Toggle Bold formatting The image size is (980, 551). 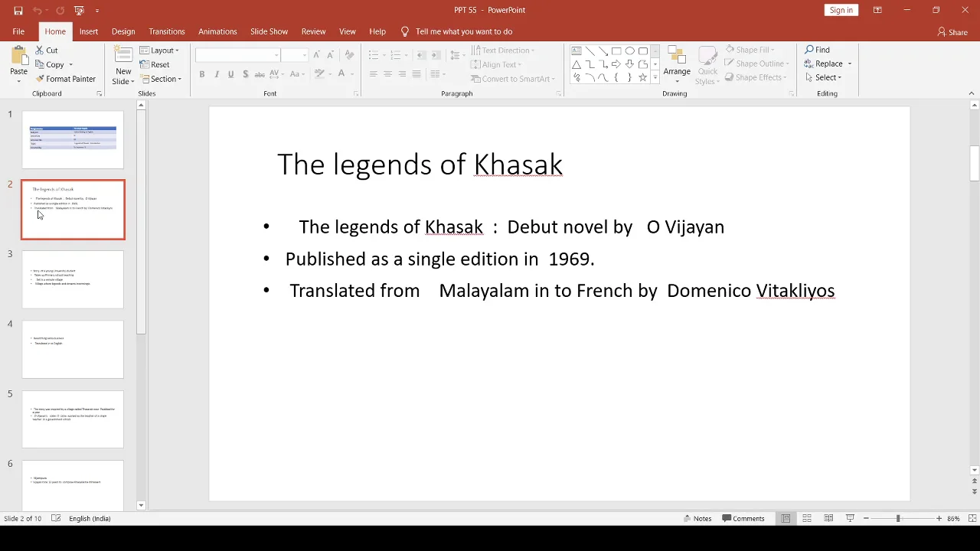point(202,74)
